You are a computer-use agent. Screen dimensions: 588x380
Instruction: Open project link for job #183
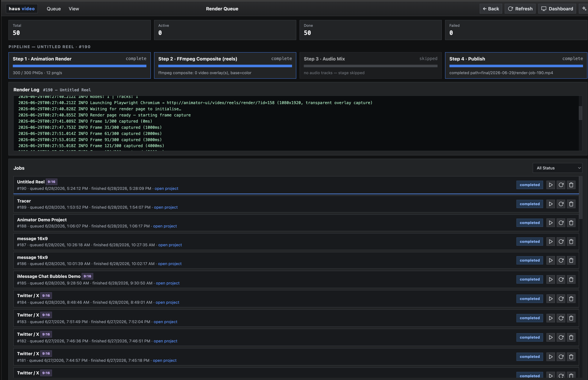click(165, 322)
